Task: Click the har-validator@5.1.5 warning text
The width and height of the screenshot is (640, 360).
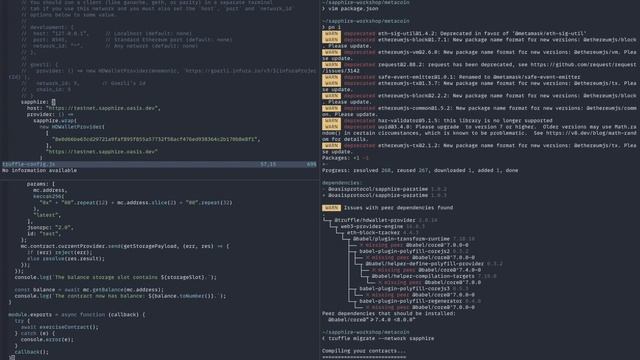Action: pos(465,121)
